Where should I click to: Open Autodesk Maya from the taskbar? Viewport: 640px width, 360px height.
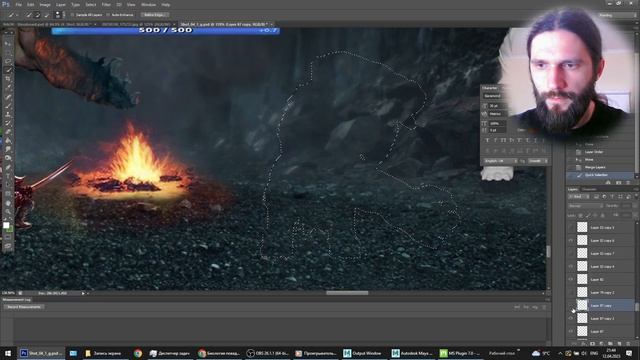(x=412, y=353)
